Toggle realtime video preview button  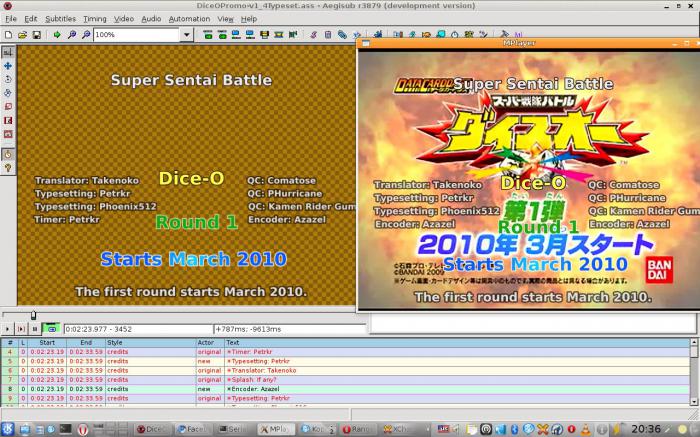point(8,154)
